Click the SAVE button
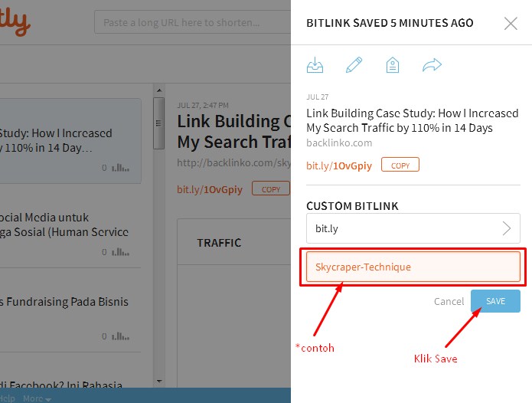Screen dimensions: 532x403 [x=495, y=301]
